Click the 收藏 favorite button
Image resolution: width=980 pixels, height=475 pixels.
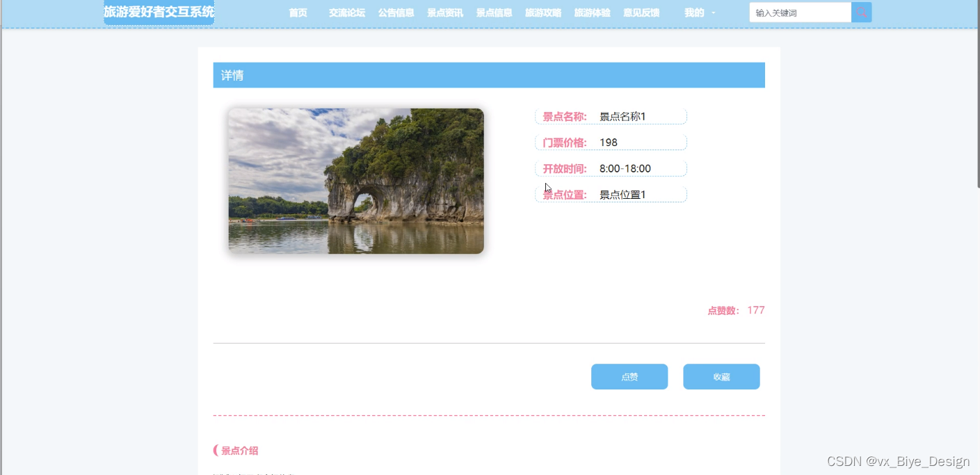pyautogui.click(x=721, y=377)
